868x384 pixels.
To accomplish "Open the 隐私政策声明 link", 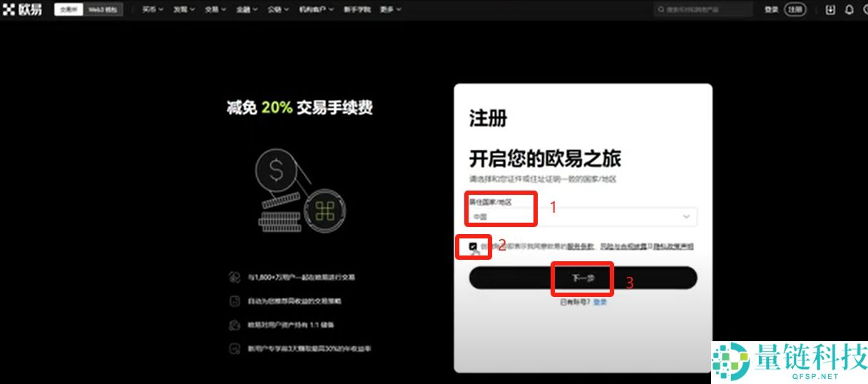I will [673, 246].
